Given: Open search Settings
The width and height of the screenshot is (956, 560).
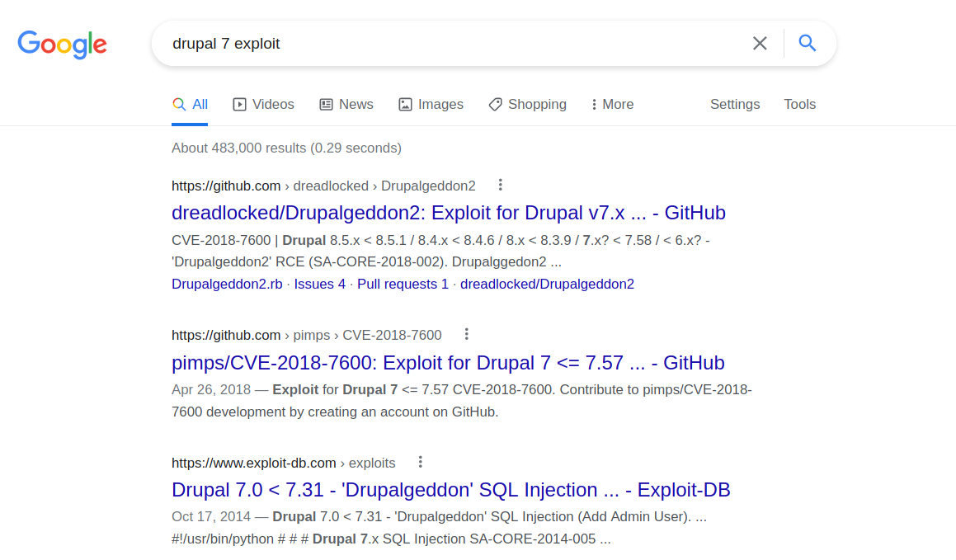Looking at the screenshot, I should click(x=735, y=104).
